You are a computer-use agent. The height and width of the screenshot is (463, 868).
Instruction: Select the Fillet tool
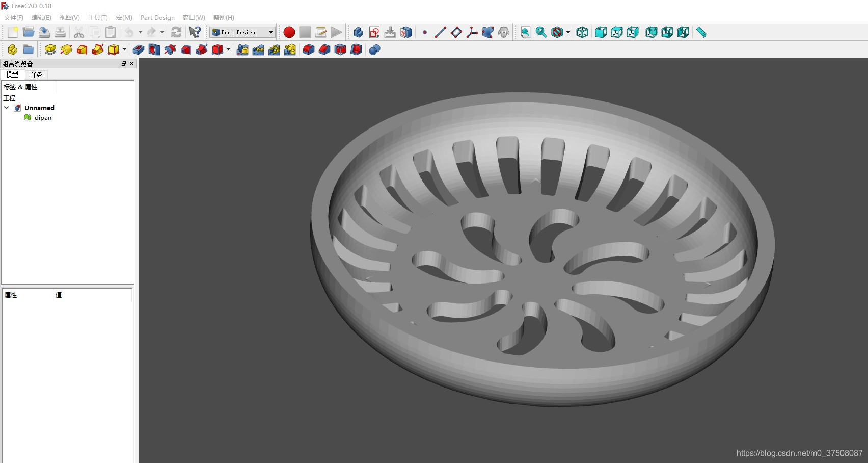click(309, 49)
